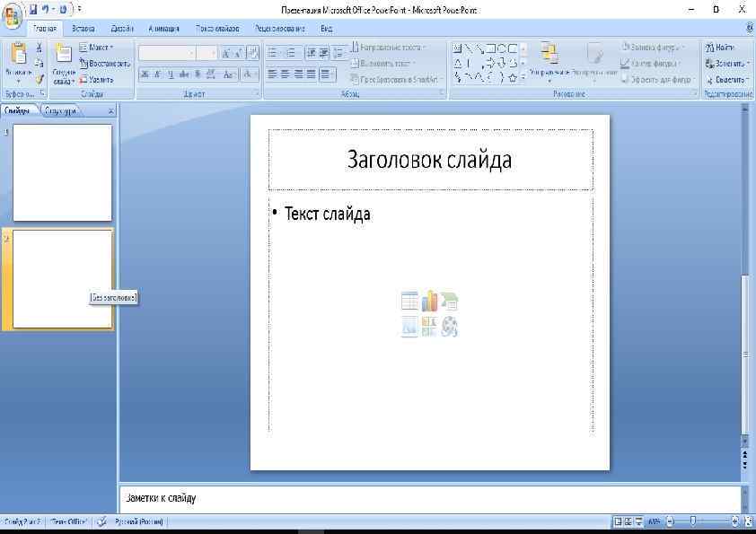The height and width of the screenshot is (534, 756).
Task: Open the Рецензирование ribbon tab
Action: pos(279,29)
